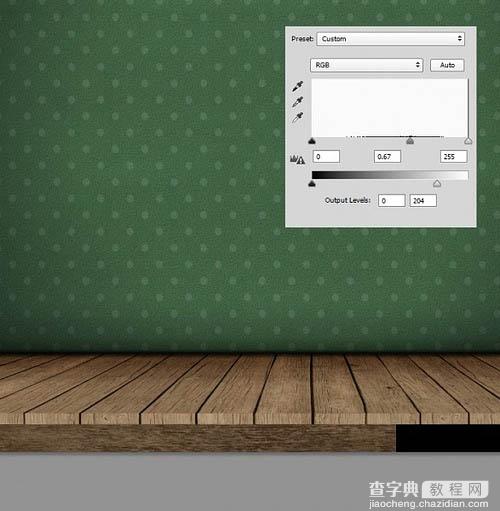The height and width of the screenshot is (511, 500).
Task: Click the midtone field showing 0.67
Action: (387, 156)
